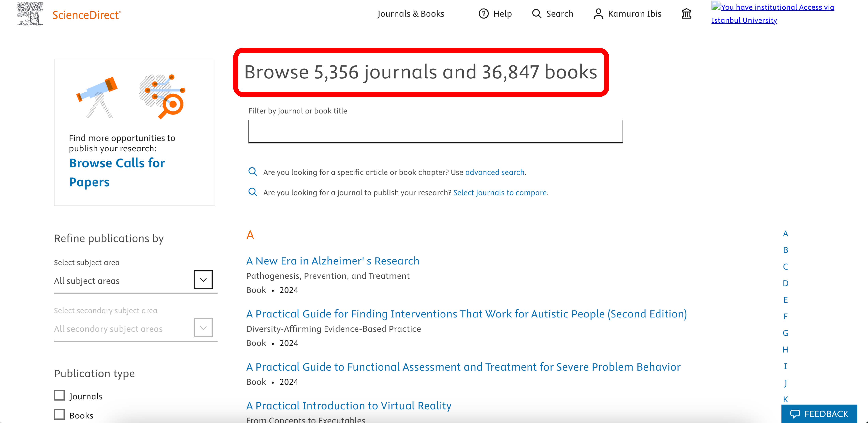Tick the Books checkbox
The image size is (868, 423).
coord(59,414)
